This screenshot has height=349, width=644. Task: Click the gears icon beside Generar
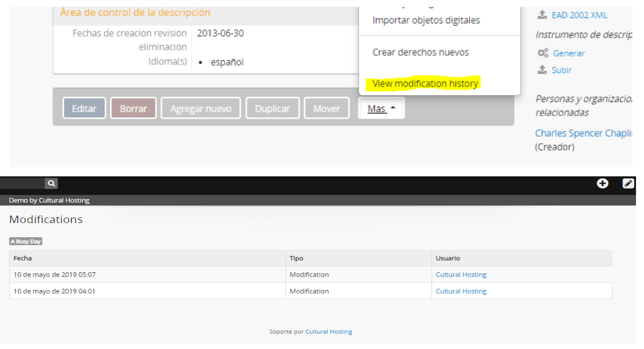(x=543, y=53)
